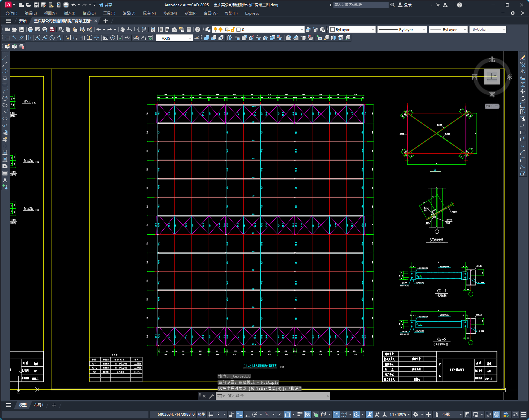Click the customize wrench icon in the command line

pos(211,396)
